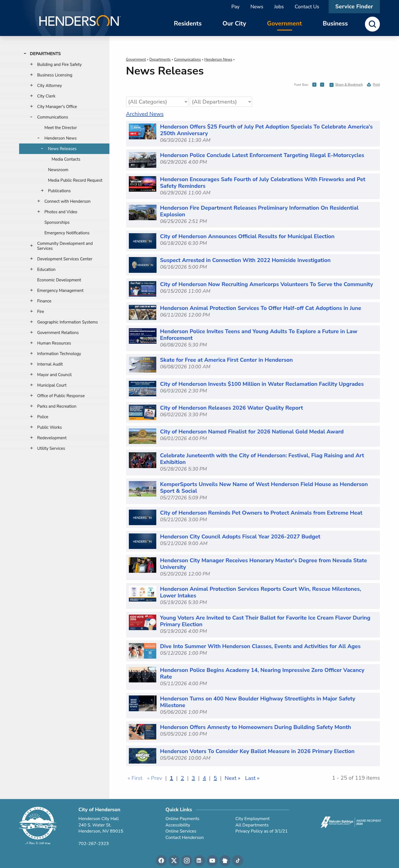The width and height of the screenshot is (399, 868).
Task: Open the site search magnifier icon
Action: (x=372, y=24)
